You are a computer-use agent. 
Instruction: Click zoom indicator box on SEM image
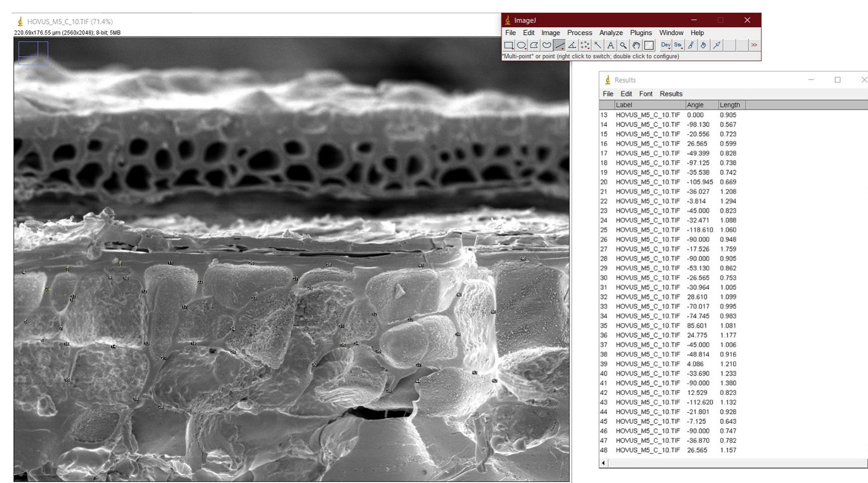pos(33,53)
